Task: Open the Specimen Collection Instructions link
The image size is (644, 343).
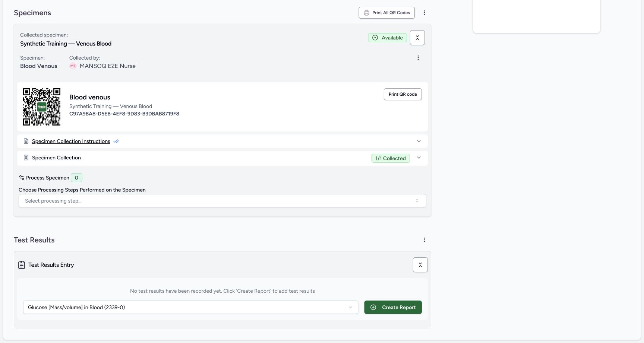Action: (x=71, y=141)
